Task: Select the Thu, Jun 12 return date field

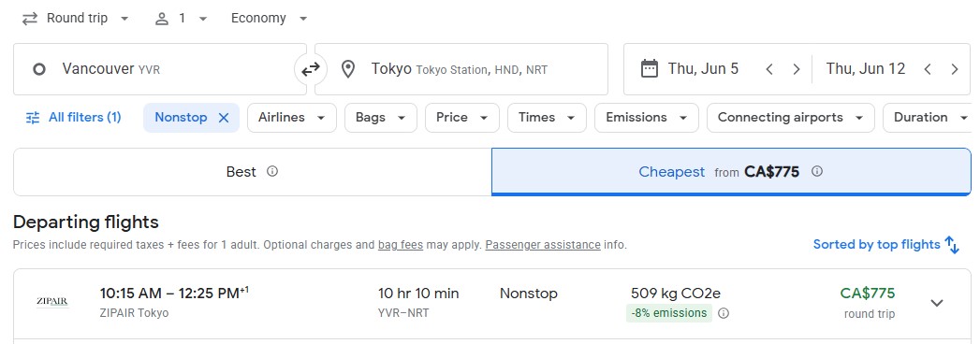Action: tap(866, 68)
